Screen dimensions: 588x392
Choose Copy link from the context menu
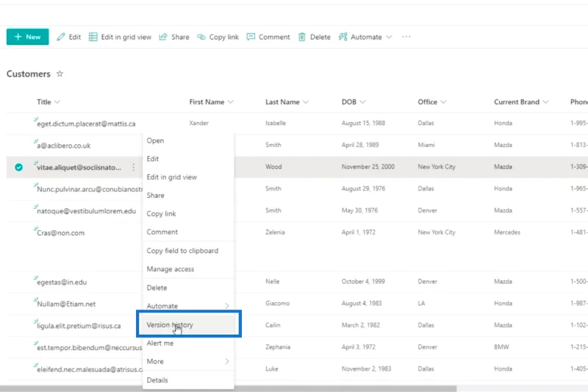tap(188, 214)
